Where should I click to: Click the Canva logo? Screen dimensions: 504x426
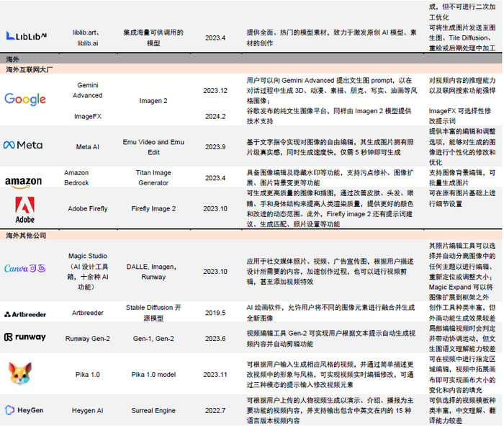point(25,268)
